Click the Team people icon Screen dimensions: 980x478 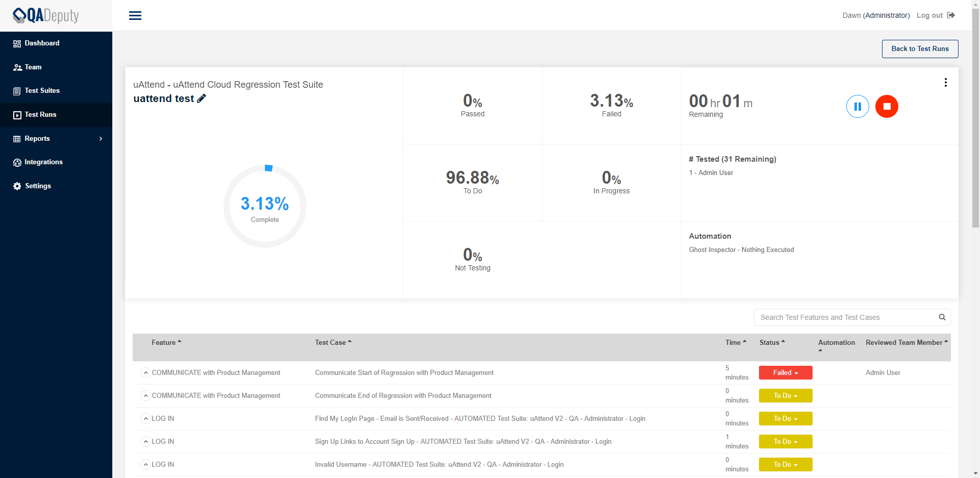pyautogui.click(x=17, y=67)
